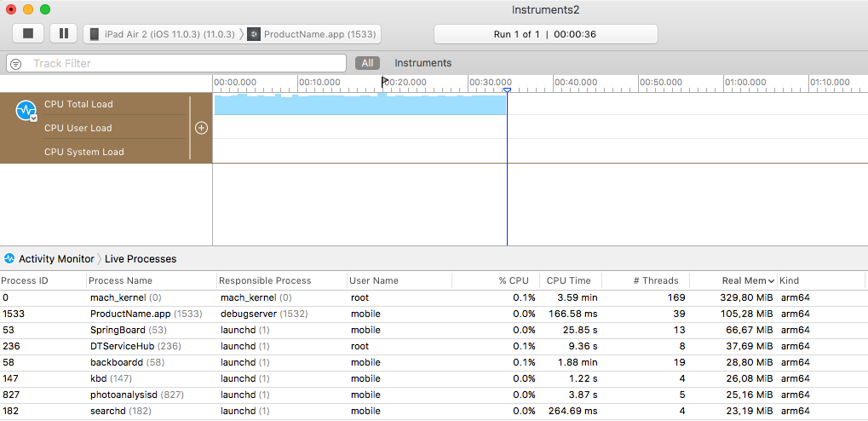
Task: Click the Run 1 of 1 status display
Action: coord(545,34)
